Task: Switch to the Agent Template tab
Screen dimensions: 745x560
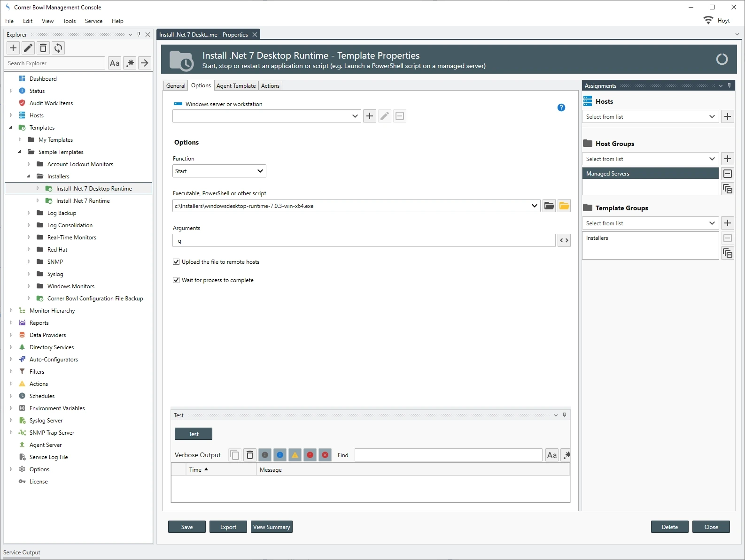Action: [x=236, y=86]
